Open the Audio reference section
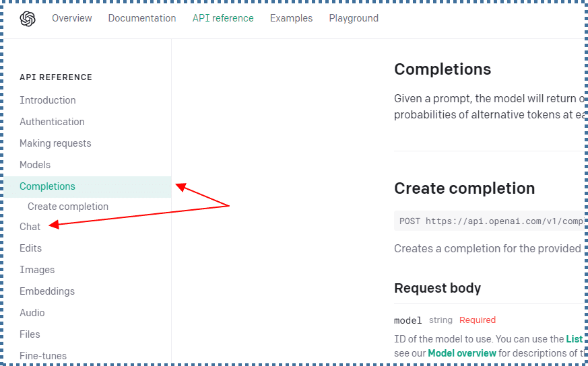This screenshot has width=588, height=366. click(32, 313)
